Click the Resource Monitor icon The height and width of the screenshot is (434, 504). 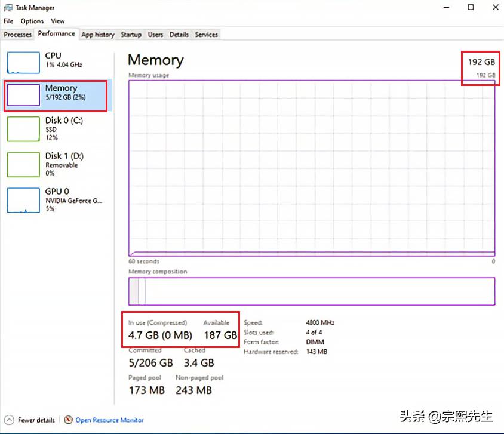click(x=69, y=420)
